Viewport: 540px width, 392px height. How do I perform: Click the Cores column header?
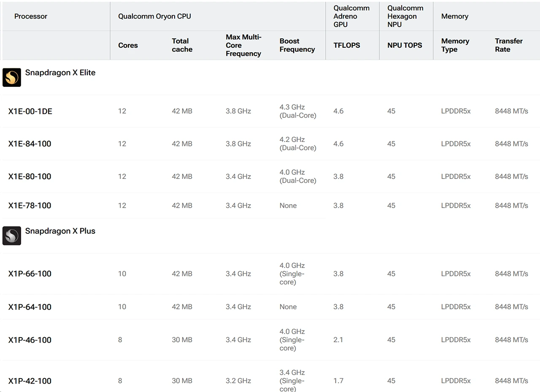click(128, 45)
